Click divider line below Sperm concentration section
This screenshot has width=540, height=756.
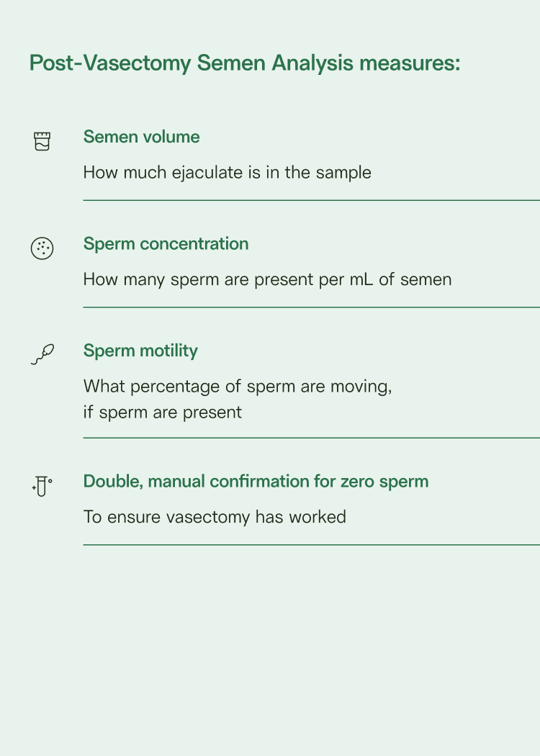(312, 307)
